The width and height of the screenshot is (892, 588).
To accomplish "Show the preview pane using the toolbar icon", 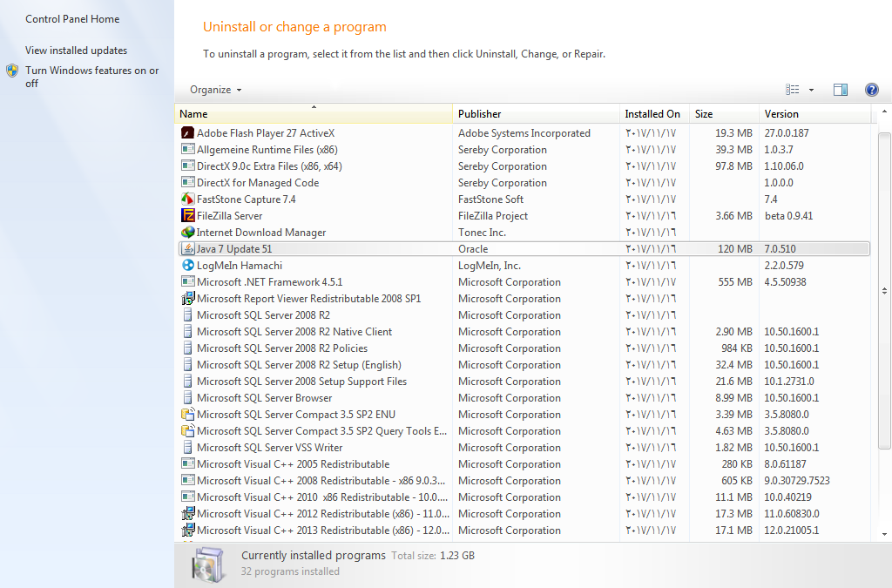I will pos(841,89).
